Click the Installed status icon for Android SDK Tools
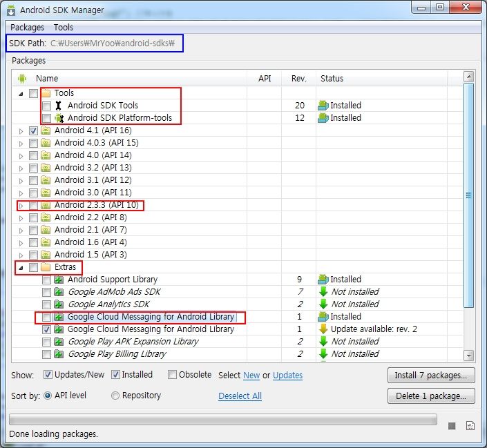Screen dimensions: 487x448 323,106
